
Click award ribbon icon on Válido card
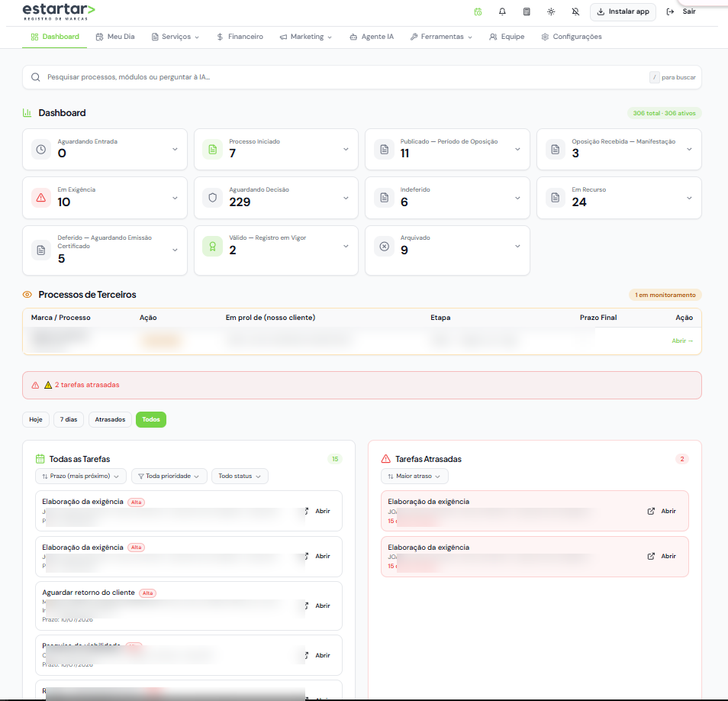[213, 246]
